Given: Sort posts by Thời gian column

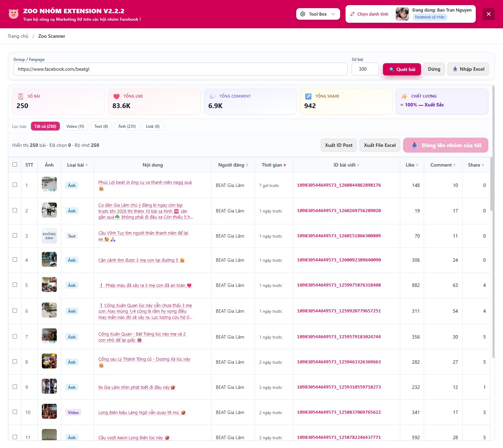Looking at the screenshot, I should (273, 165).
